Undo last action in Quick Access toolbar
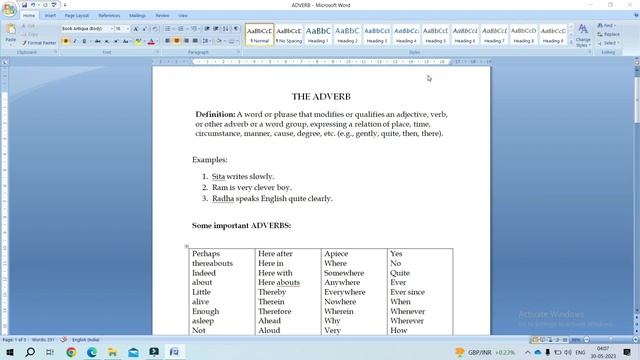 tap(33, 5)
